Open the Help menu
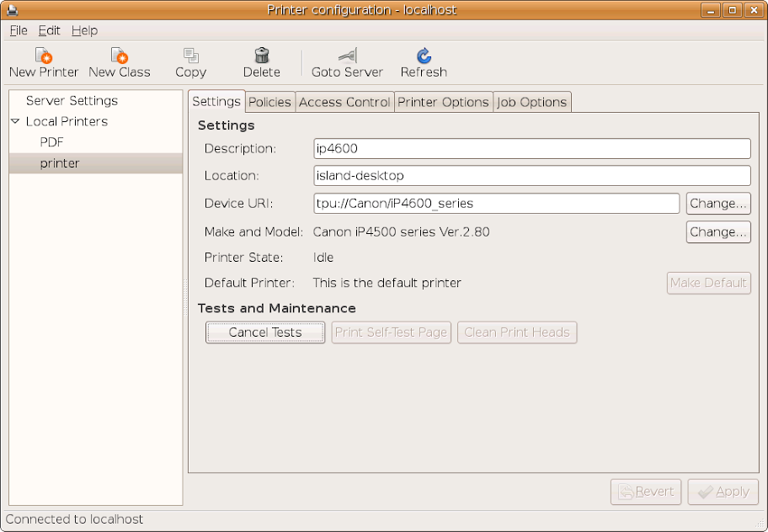The width and height of the screenshot is (768, 532). click(84, 30)
